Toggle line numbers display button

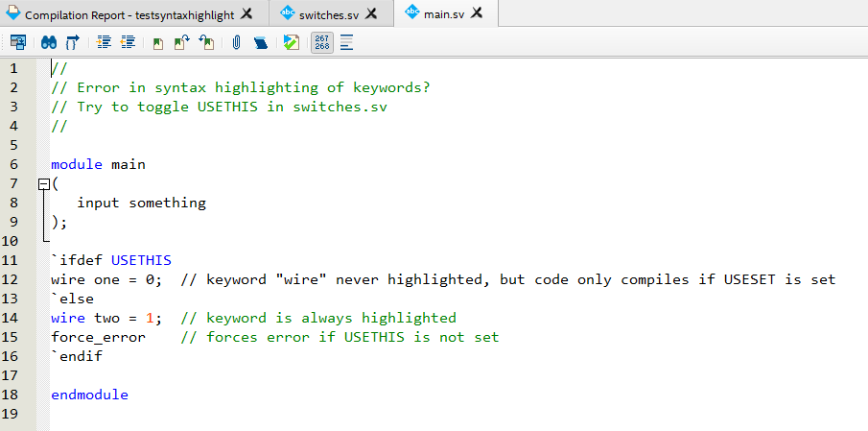(322, 42)
